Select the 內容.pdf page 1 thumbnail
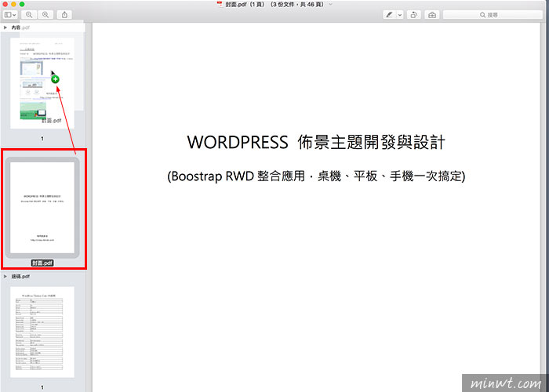 [x=42, y=83]
